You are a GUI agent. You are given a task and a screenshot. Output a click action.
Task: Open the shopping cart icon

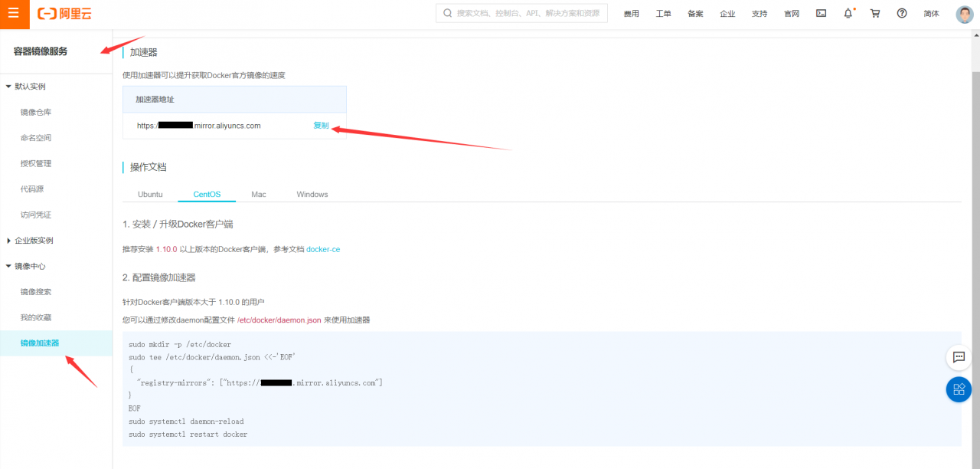click(874, 13)
